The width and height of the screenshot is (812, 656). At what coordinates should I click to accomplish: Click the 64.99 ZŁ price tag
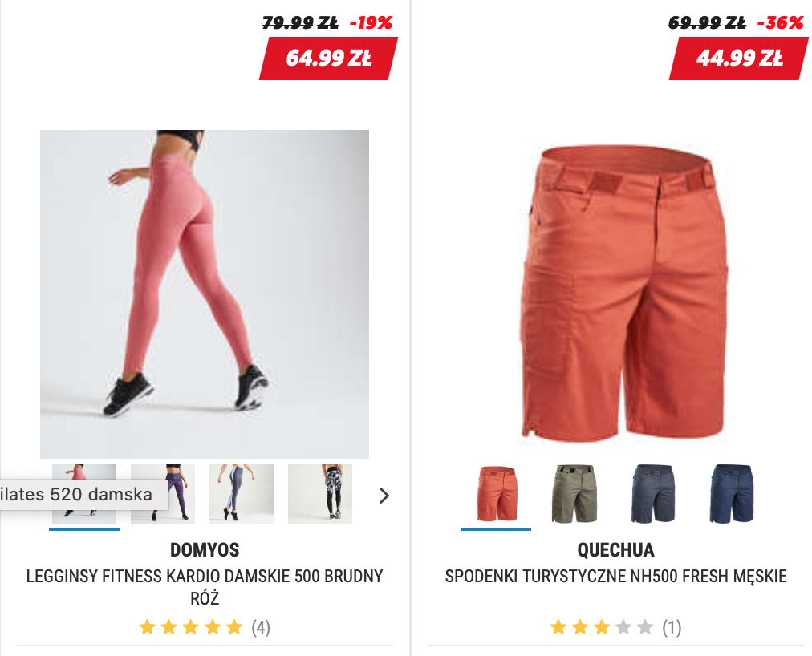pos(328,58)
